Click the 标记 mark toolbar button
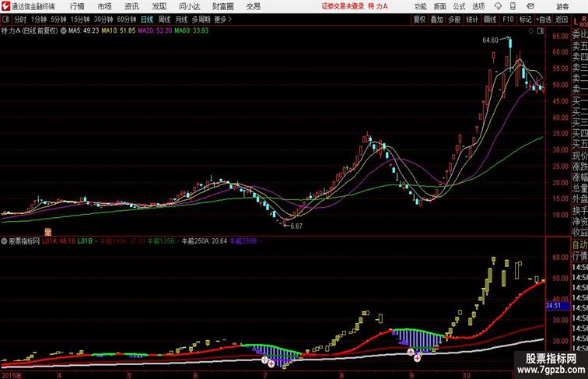The height and width of the screenshot is (379, 588). [x=525, y=19]
